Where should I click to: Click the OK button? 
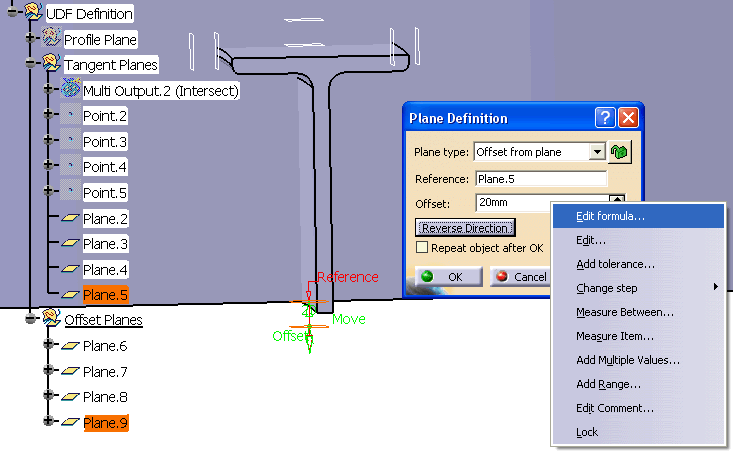[449, 277]
